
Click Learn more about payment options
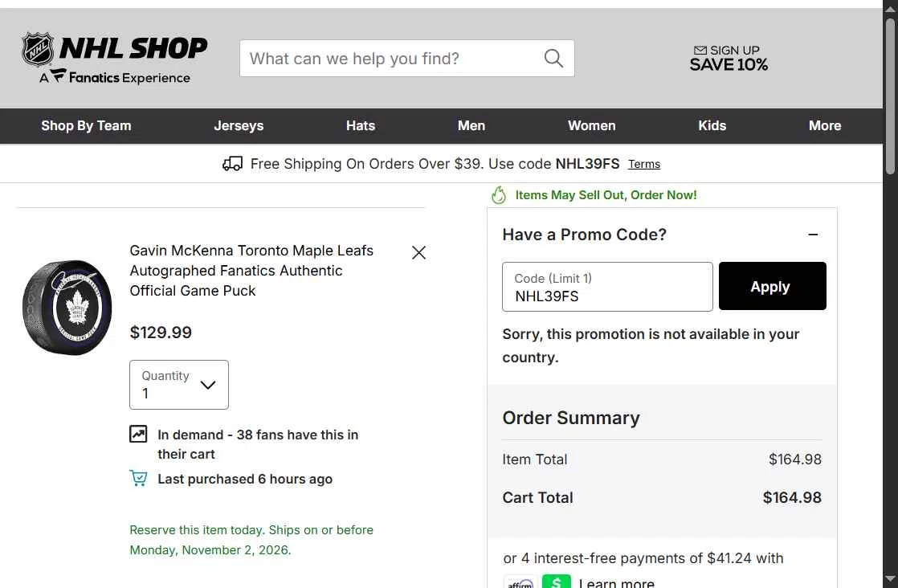(x=616, y=583)
